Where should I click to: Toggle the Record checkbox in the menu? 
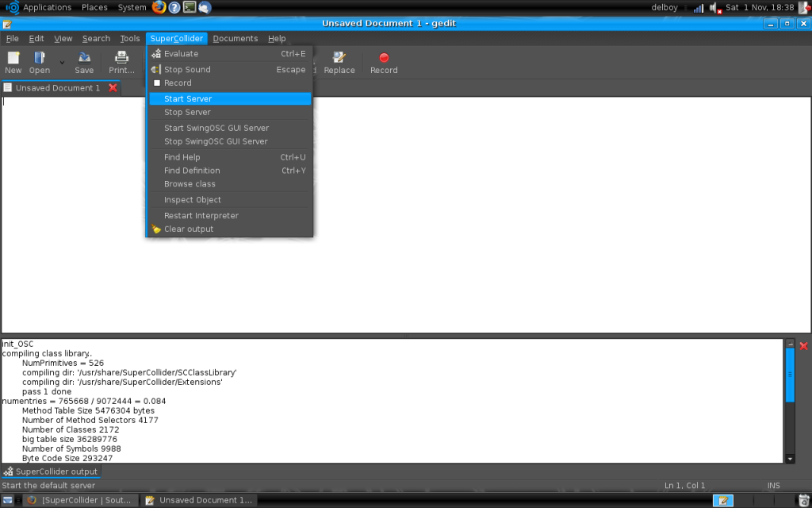pyautogui.click(x=231, y=83)
